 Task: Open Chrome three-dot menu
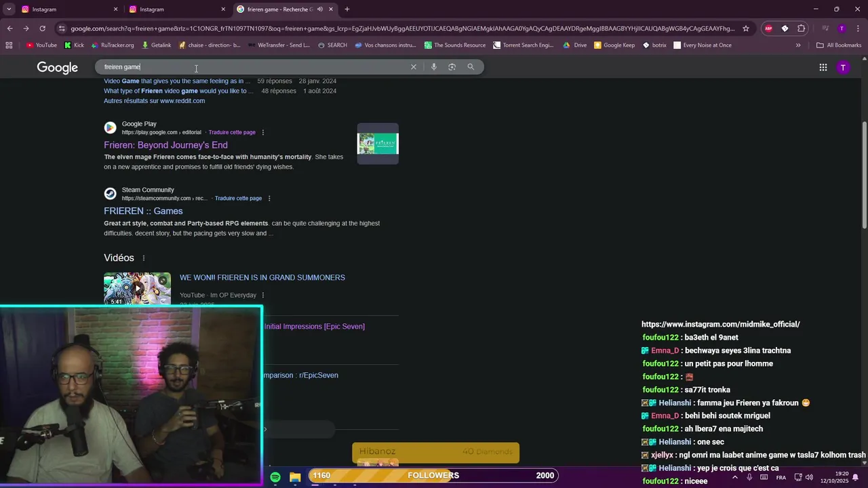tap(857, 28)
